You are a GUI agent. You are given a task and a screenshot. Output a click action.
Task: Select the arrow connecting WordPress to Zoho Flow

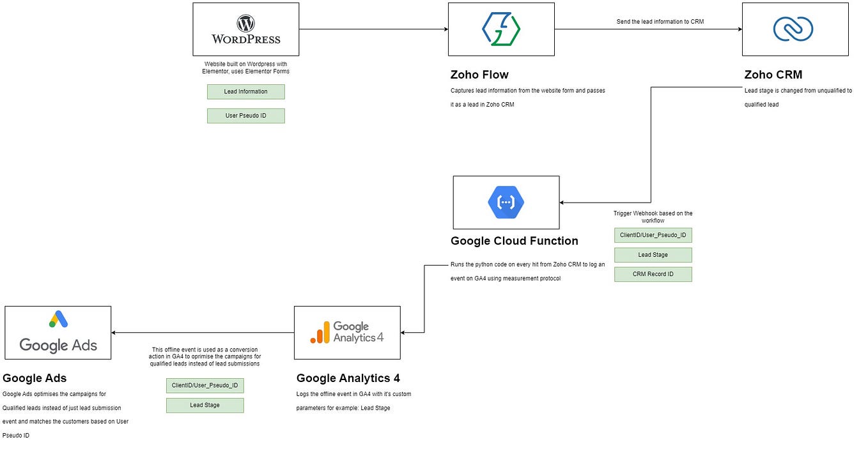pyautogui.click(x=374, y=28)
